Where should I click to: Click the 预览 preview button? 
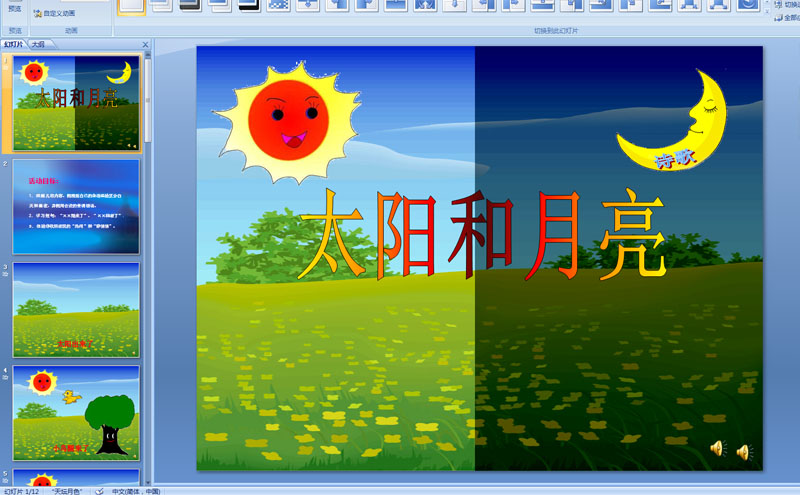coord(15,9)
